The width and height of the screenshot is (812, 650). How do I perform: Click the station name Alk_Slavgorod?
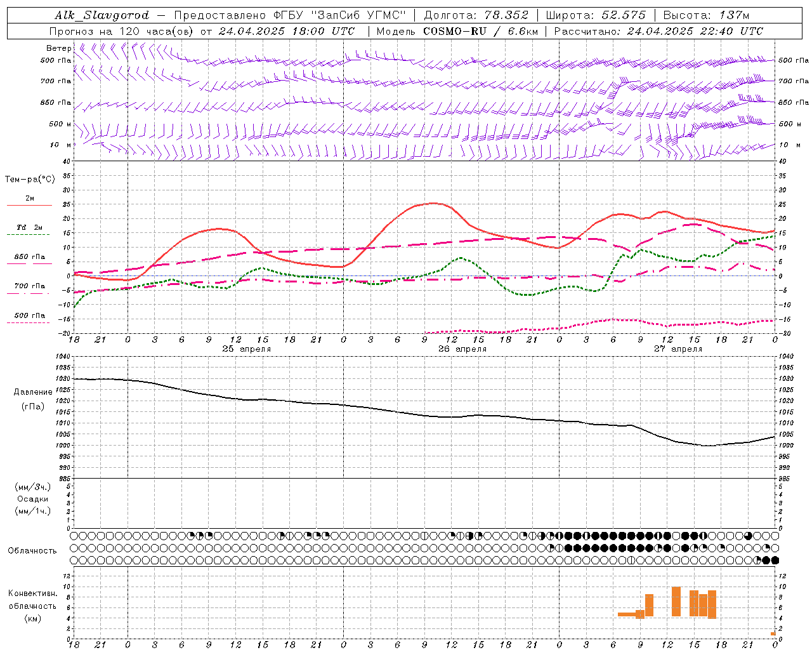coord(101,15)
